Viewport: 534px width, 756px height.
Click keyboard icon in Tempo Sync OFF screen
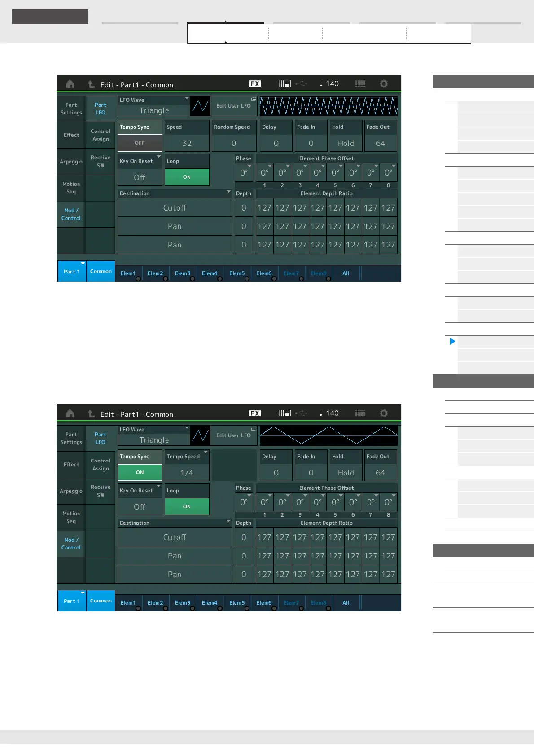[x=285, y=84]
